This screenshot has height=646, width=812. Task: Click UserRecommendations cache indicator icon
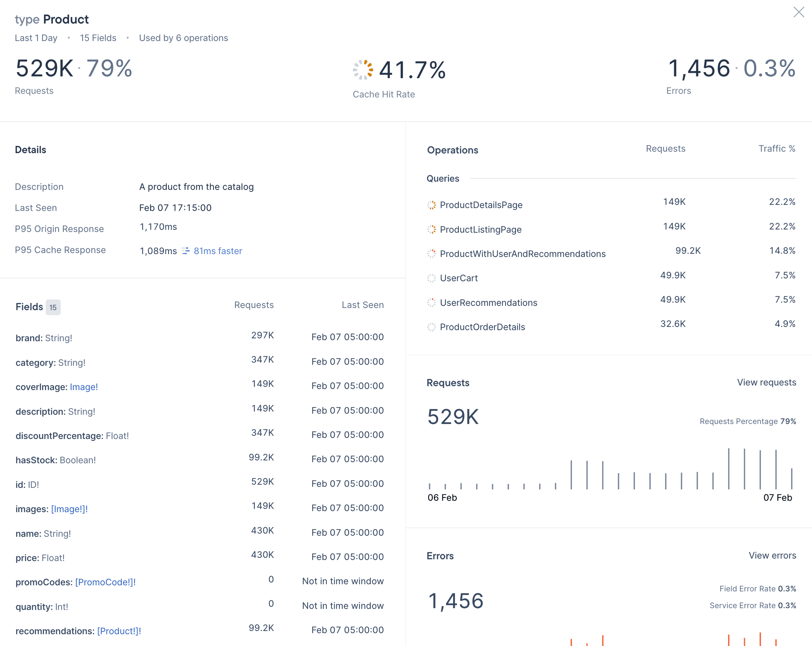431,303
